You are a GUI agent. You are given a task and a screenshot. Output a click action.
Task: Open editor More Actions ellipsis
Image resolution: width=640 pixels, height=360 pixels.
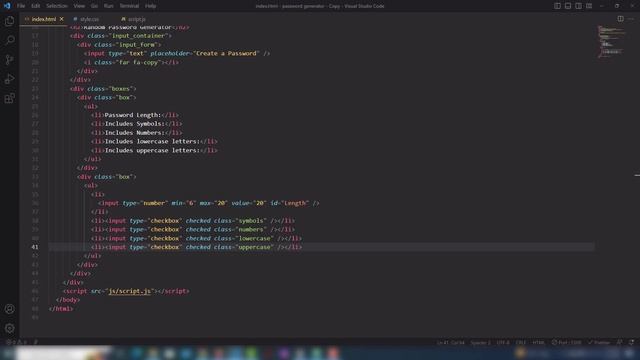pyautogui.click(x=631, y=19)
